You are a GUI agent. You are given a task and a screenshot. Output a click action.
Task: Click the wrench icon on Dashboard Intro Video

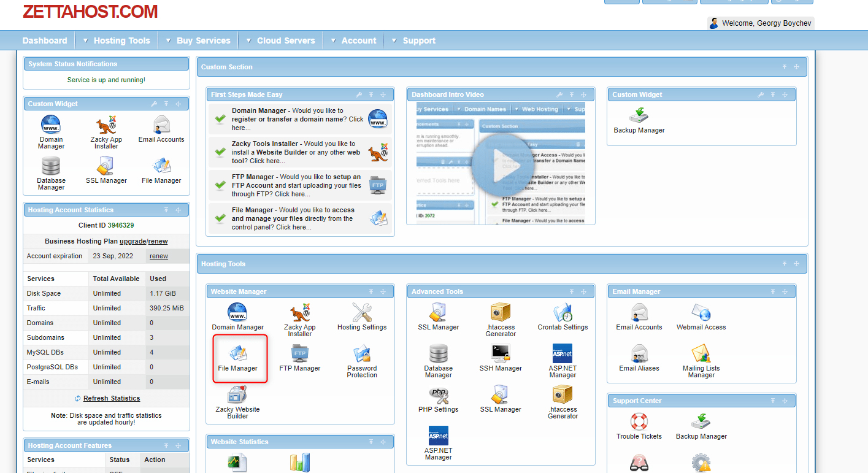(559, 94)
